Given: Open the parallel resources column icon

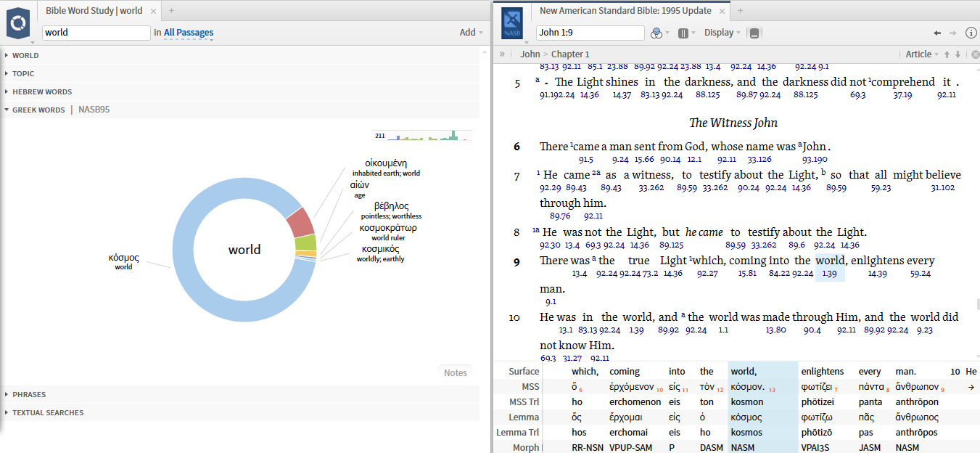Looking at the screenshot, I should [686, 33].
